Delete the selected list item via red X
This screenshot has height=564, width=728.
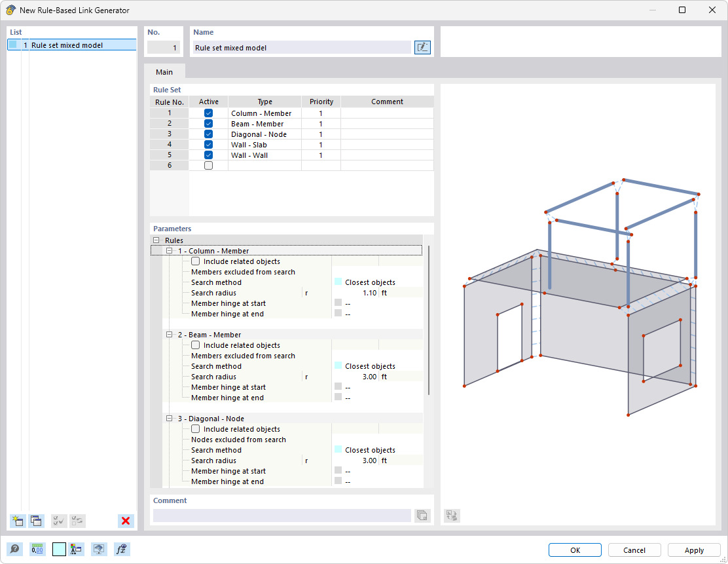[125, 521]
